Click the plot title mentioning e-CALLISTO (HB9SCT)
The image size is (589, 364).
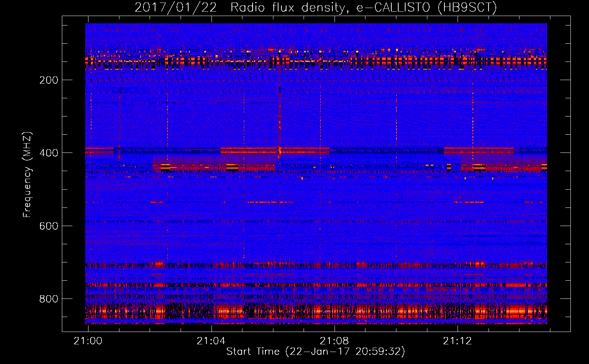(x=316, y=7)
